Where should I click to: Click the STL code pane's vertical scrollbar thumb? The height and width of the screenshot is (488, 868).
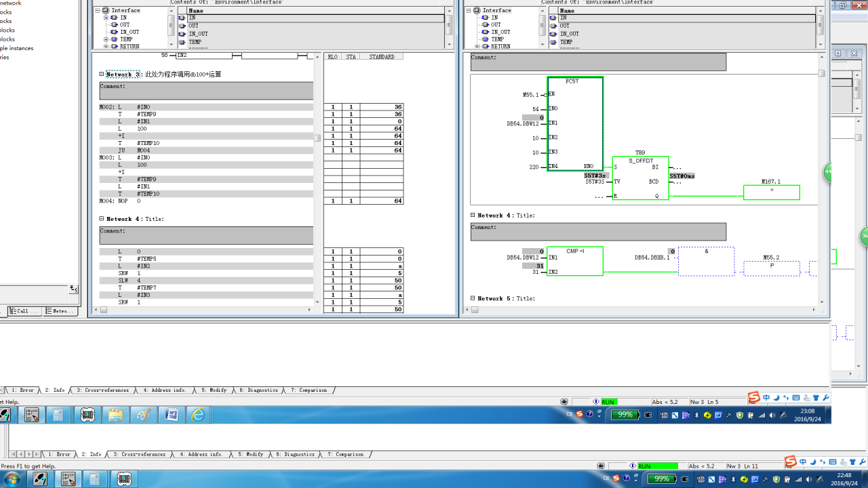317,138
